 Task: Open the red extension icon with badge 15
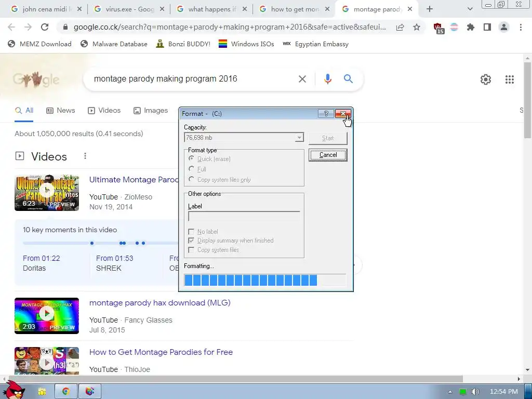pos(438,28)
